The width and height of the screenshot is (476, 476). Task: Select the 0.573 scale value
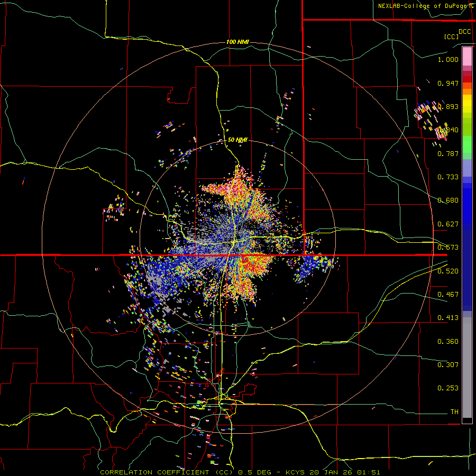[448, 248]
